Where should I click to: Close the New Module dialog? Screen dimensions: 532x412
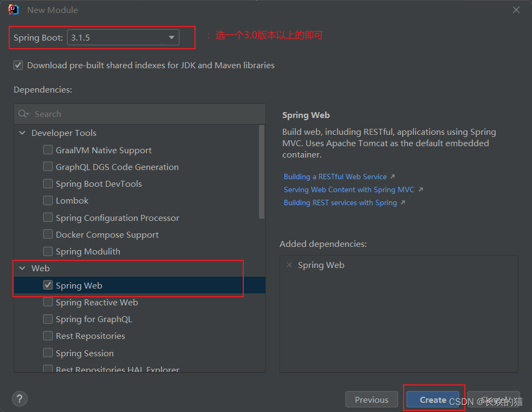tap(516, 10)
